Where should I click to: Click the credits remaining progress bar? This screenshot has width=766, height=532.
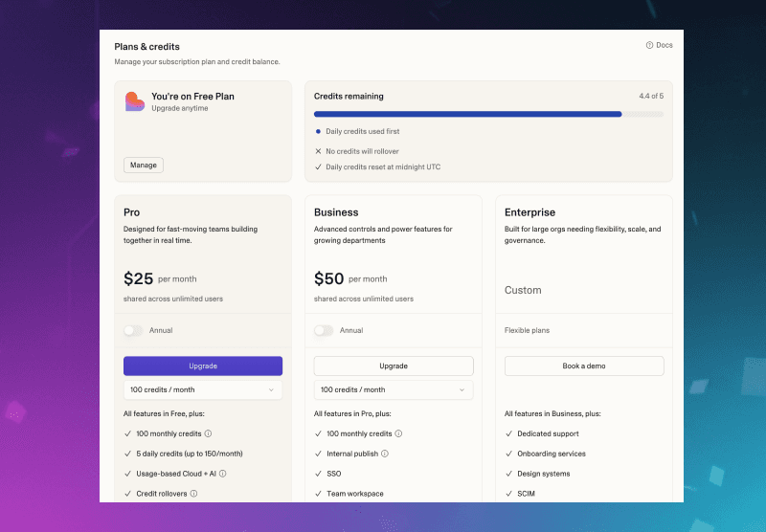point(488,114)
